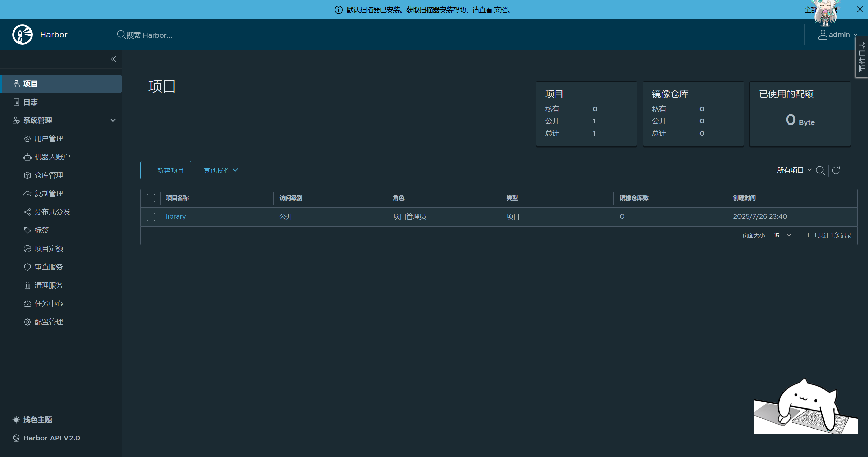Collapse the 系统管理 section chevron
Screen dimensions: 868x457
pos(113,120)
